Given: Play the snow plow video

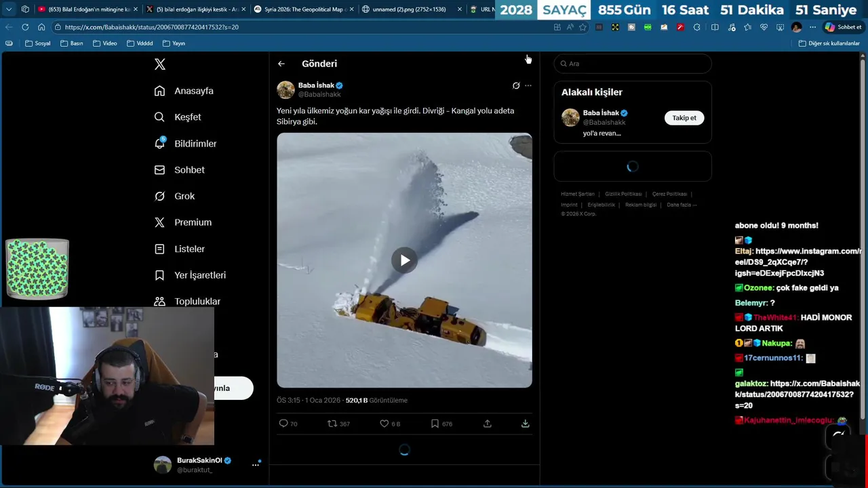Looking at the screenshot, I should pos(404,260).
